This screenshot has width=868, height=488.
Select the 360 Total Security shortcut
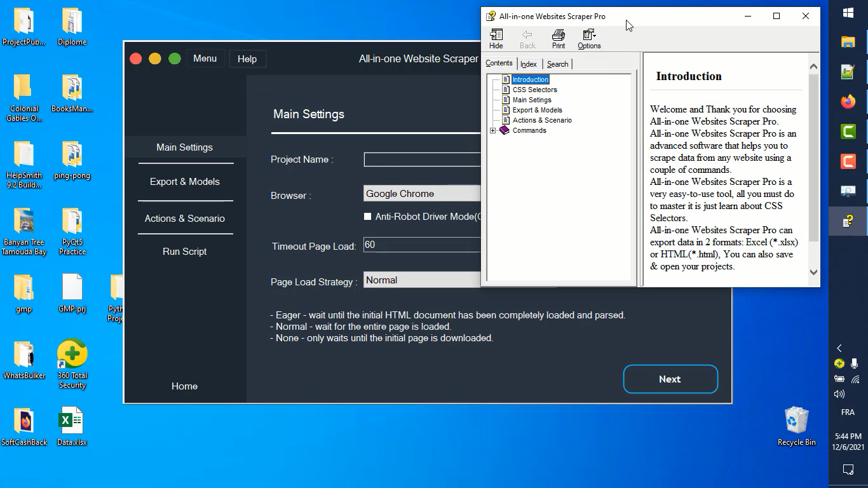click(x=72, y=364)
